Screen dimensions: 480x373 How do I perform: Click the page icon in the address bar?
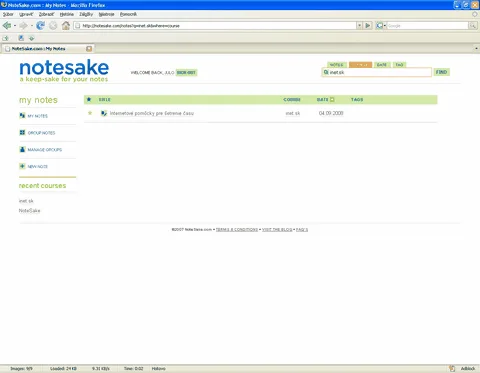coord(78,26)
